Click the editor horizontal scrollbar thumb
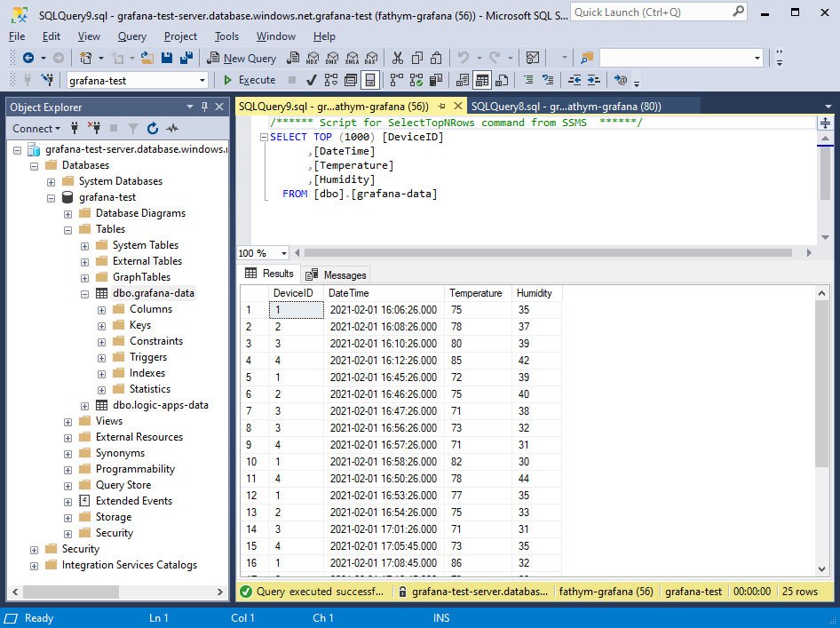The image size is (840, 628). click(548, 253)
